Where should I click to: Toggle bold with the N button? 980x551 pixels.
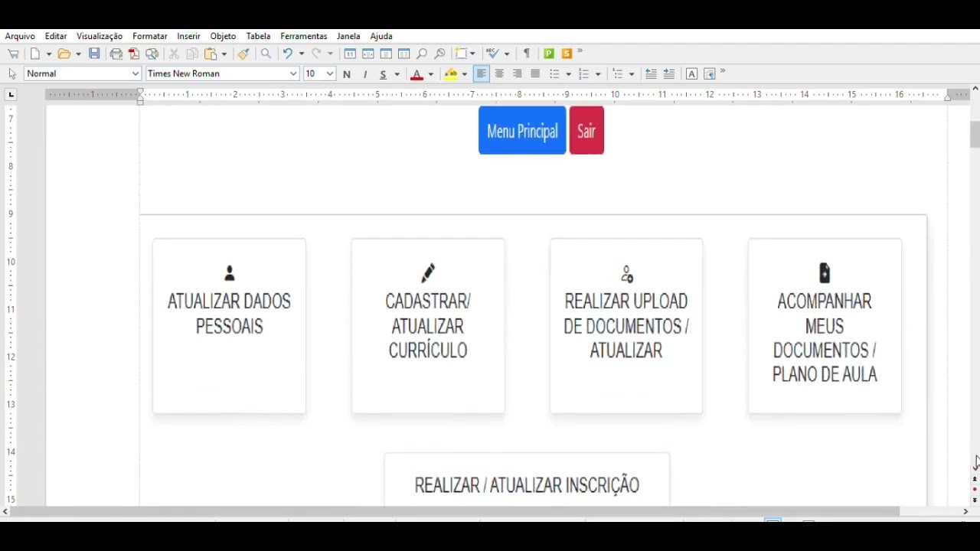click(347, 73)
